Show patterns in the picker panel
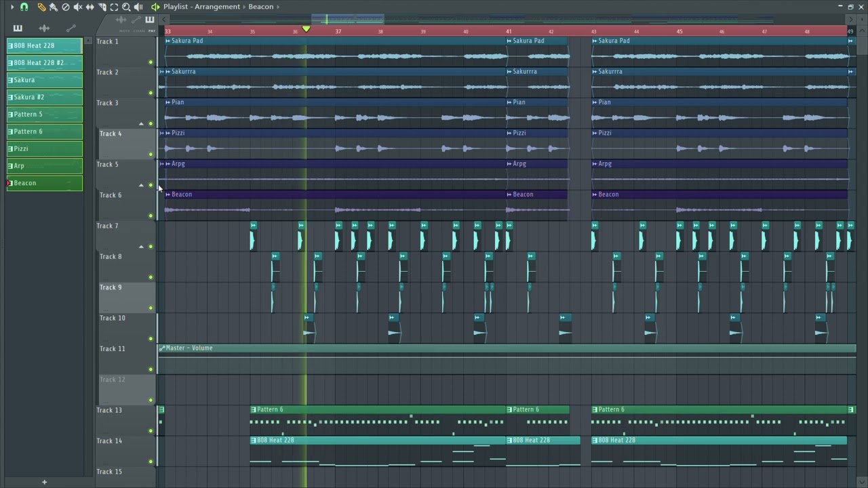 click(x=18, y=28)
